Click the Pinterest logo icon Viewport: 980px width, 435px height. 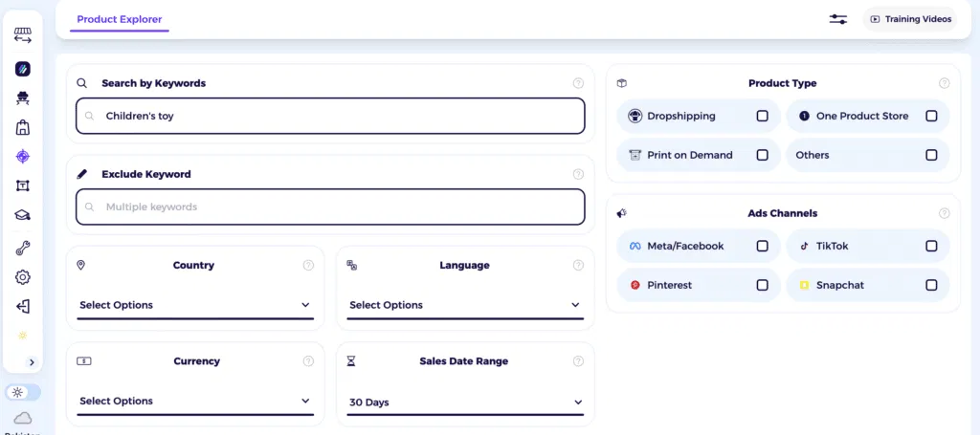[635, 285]
